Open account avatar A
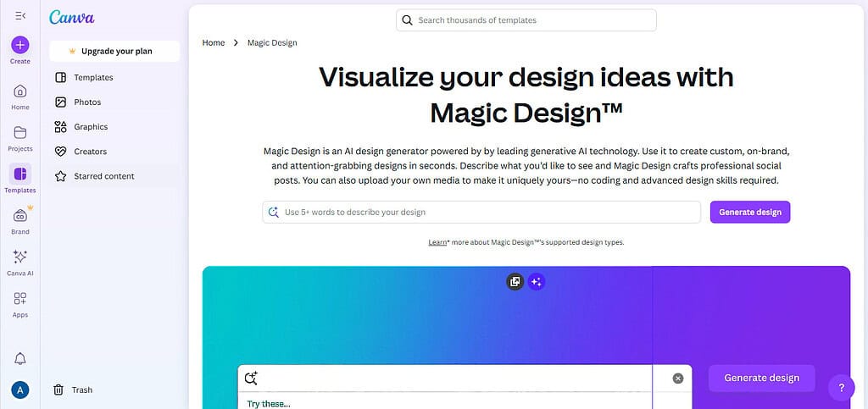The width and height of the screenshot is (868, 409). (x=20, y=390)
